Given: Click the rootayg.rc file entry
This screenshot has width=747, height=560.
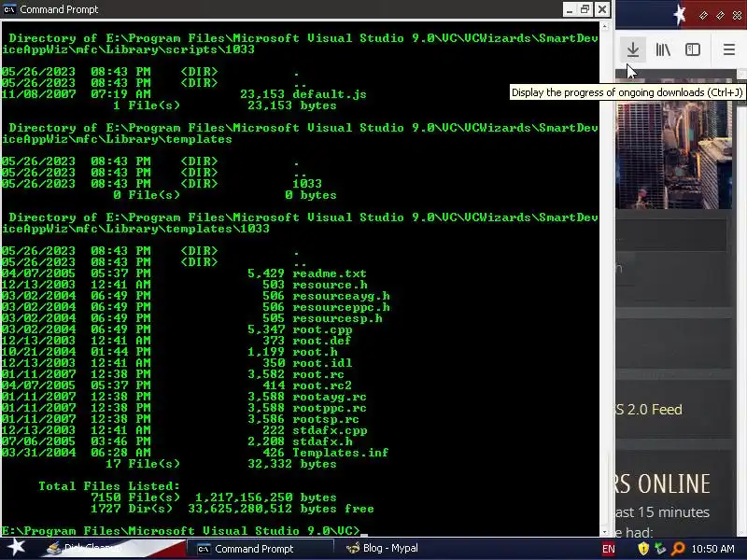Looking at the screenshot, I should tap(330, 397).
